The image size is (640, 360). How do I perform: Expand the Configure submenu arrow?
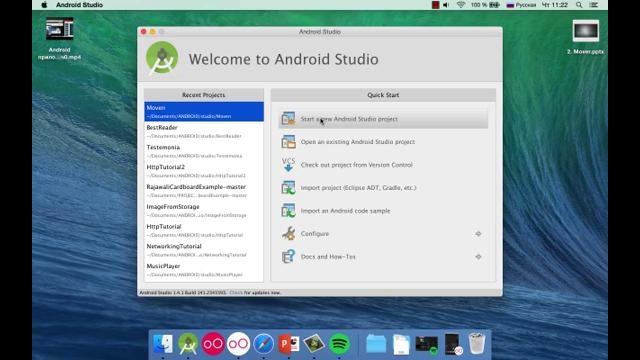pos(478,234)
